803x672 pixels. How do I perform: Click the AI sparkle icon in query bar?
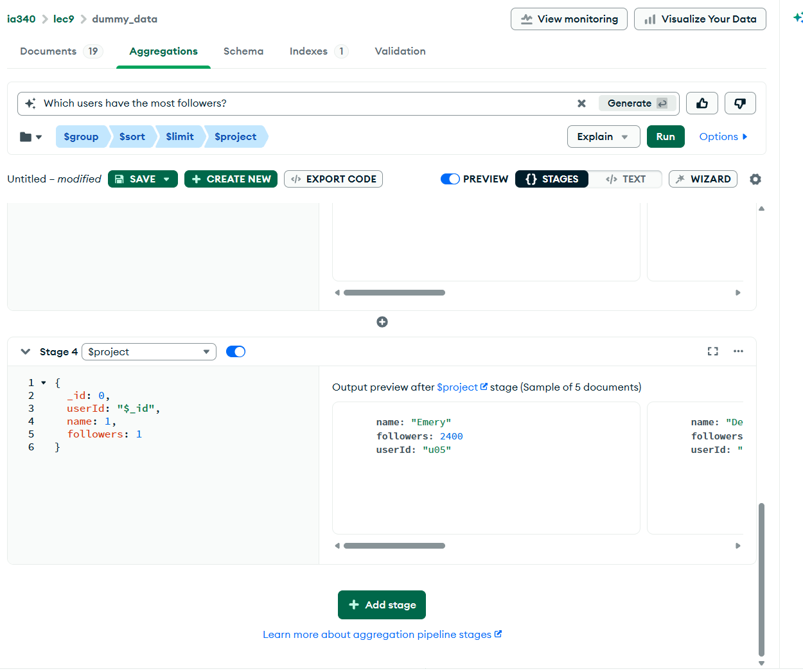30,103
